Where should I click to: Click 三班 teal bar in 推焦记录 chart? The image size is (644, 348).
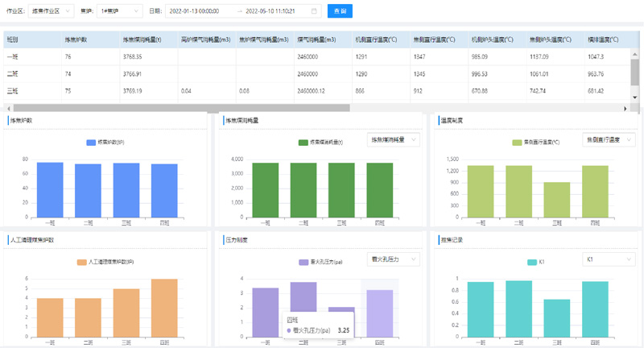tap(556, 318)
